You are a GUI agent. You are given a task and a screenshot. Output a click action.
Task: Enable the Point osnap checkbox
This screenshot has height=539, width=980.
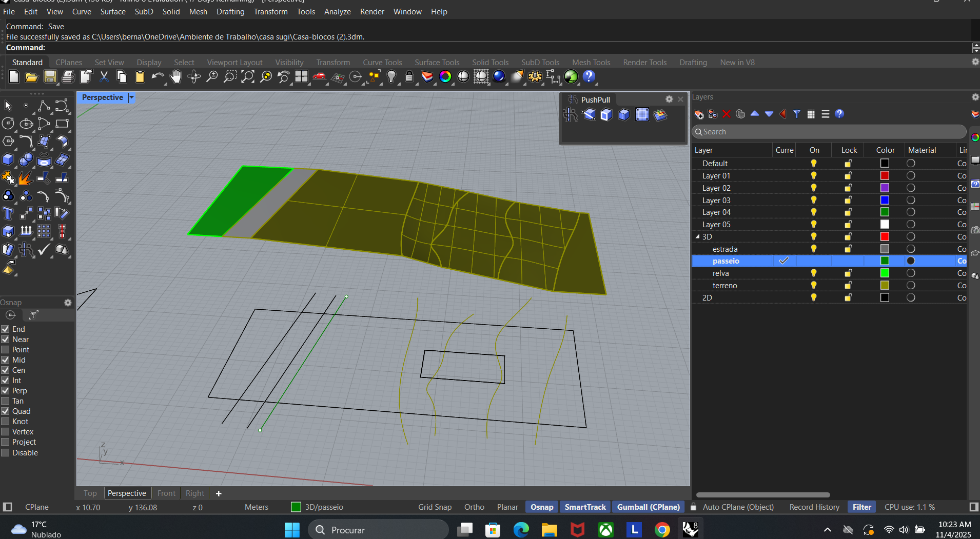(x=6, y=350)
